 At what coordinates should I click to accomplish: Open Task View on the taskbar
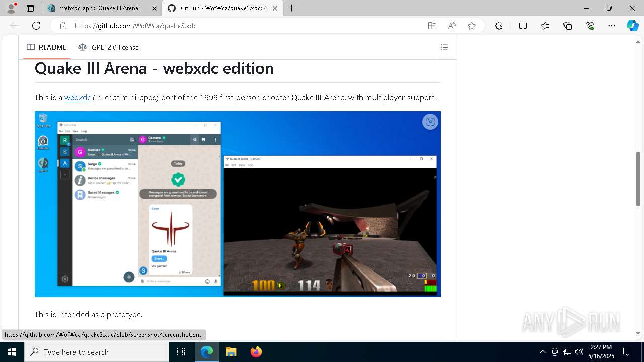click(x=181, y=352)
